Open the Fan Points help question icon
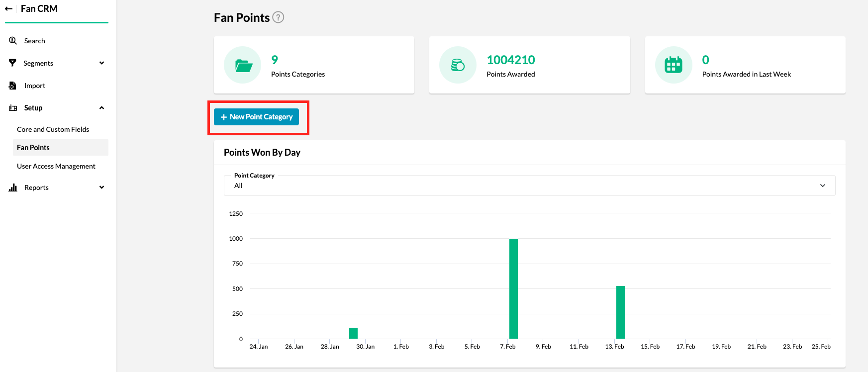The height and width of the screenshot is (372, 868). tap(279, 17)
